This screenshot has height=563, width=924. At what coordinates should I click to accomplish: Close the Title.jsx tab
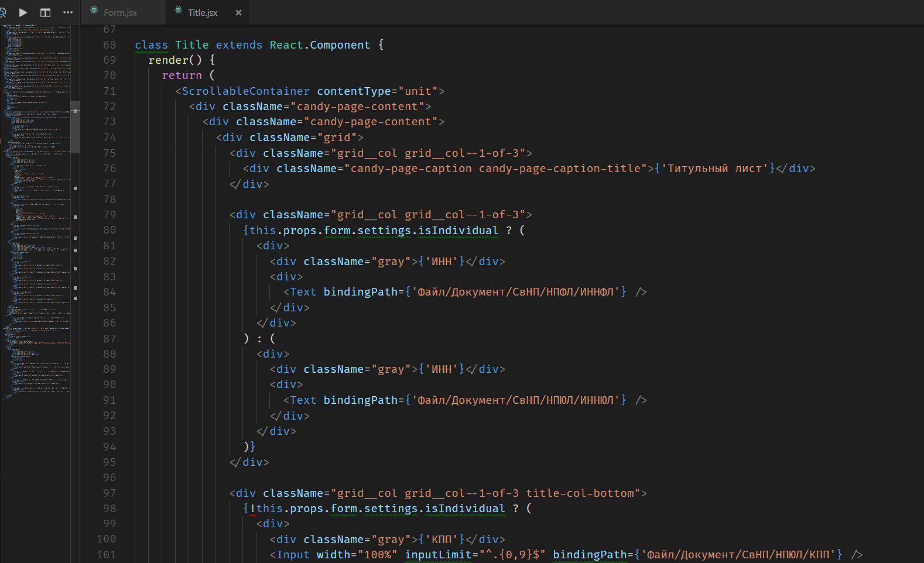click(x=238, y=12)
